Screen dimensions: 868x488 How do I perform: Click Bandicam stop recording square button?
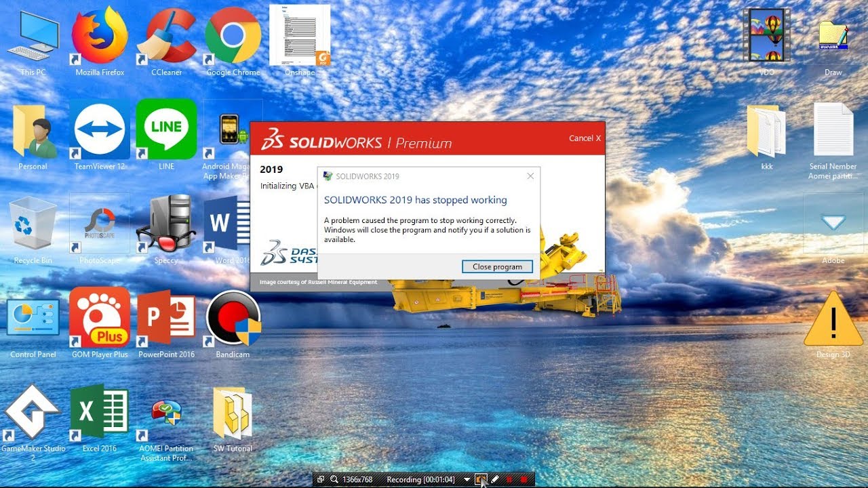(x=524, y=479)
